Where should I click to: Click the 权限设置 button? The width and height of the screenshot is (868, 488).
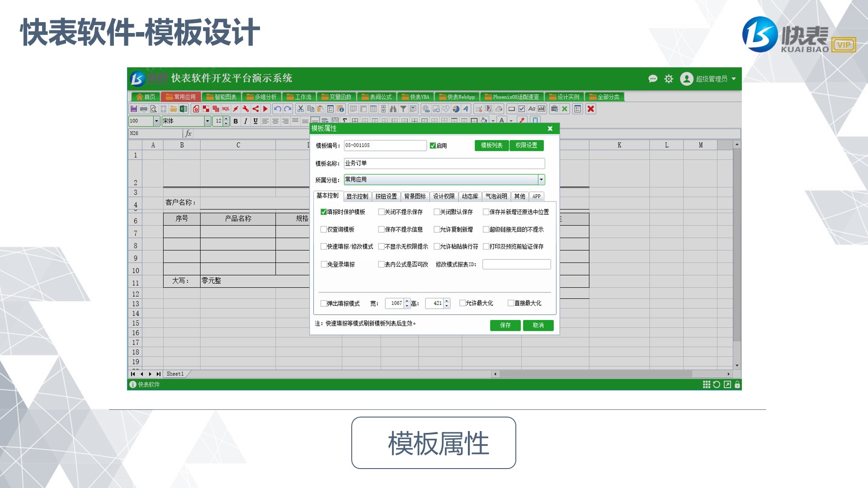click(x=527, y=145)
